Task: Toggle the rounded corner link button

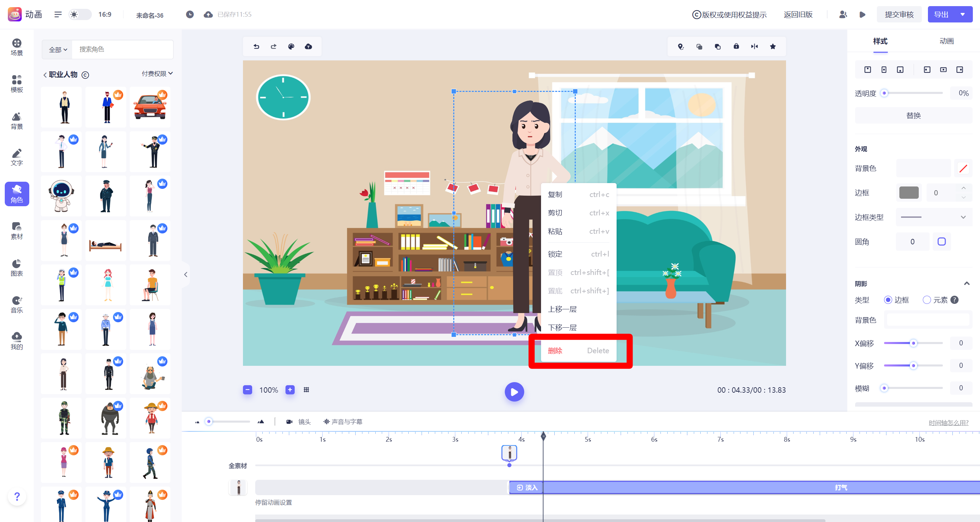Action: [942, 242]
